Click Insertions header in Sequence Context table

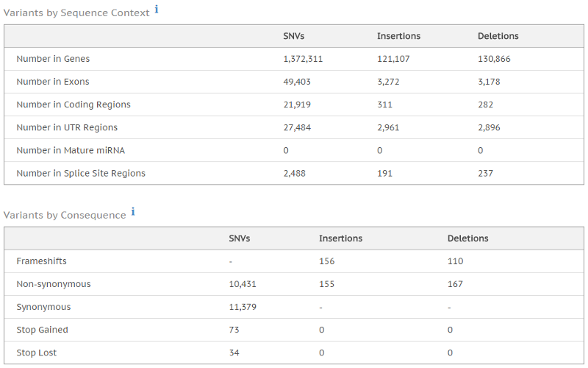(398, 36)
